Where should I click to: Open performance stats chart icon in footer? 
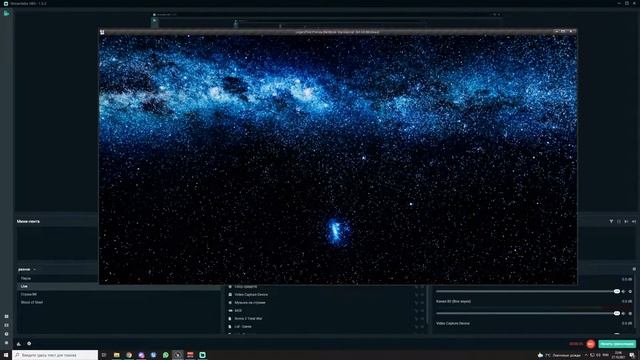pyautogui.click(x=19, y=344)
